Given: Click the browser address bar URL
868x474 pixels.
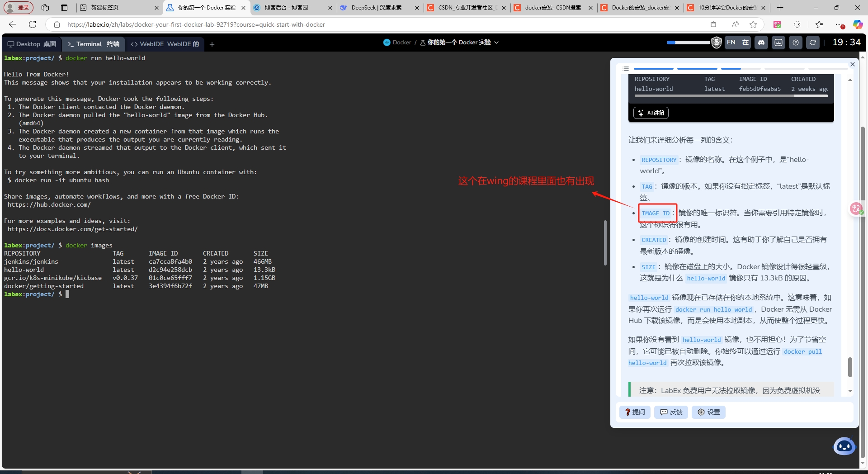Looking at the screenshot, I should (x=196, y=24).
